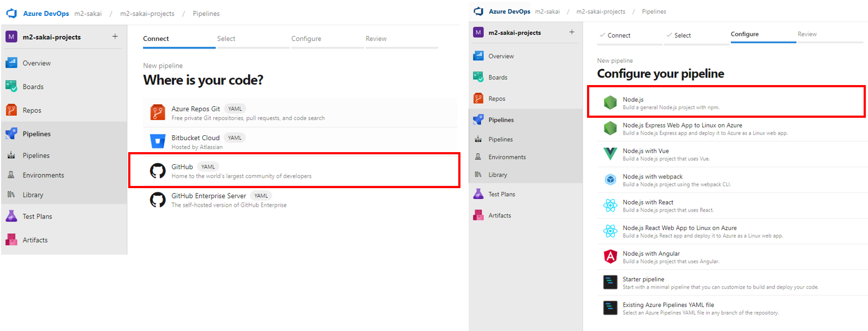Screen dimensions: 868x331
Task: Click the Azure DevOps logo in left window
Action: 11,13
